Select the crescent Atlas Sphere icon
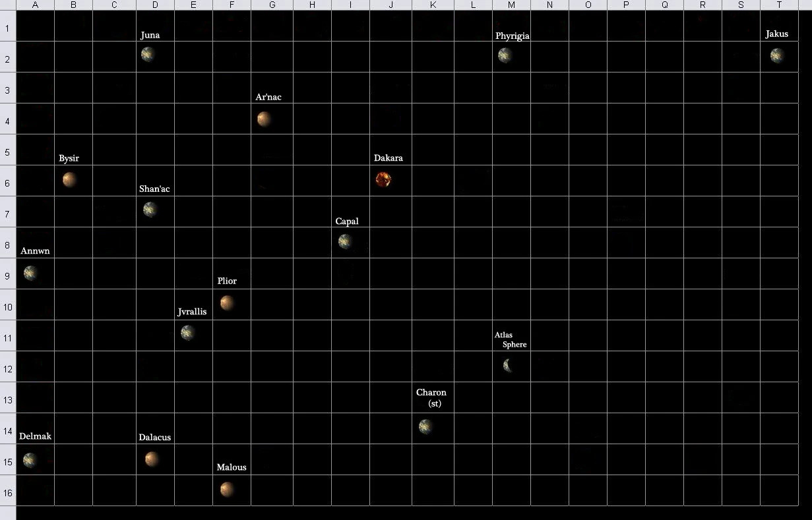This screenshot has height=520, width=812. click(508, 365)
